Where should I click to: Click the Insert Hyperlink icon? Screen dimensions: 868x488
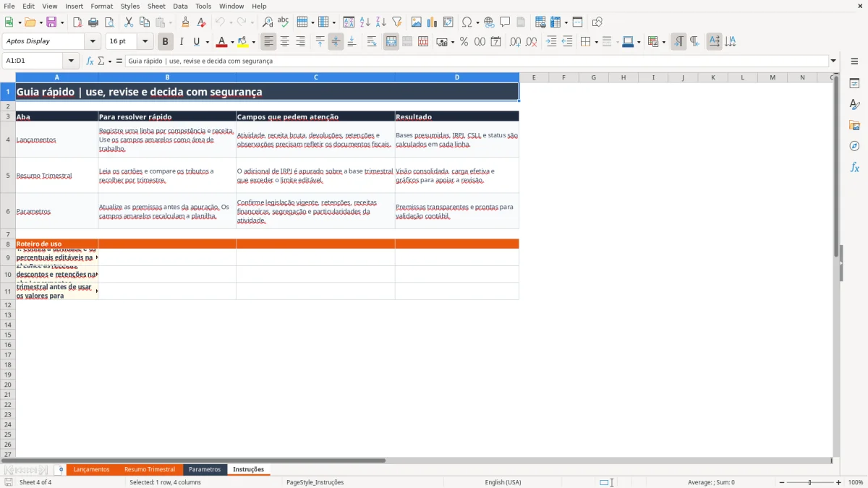point(489,22)
